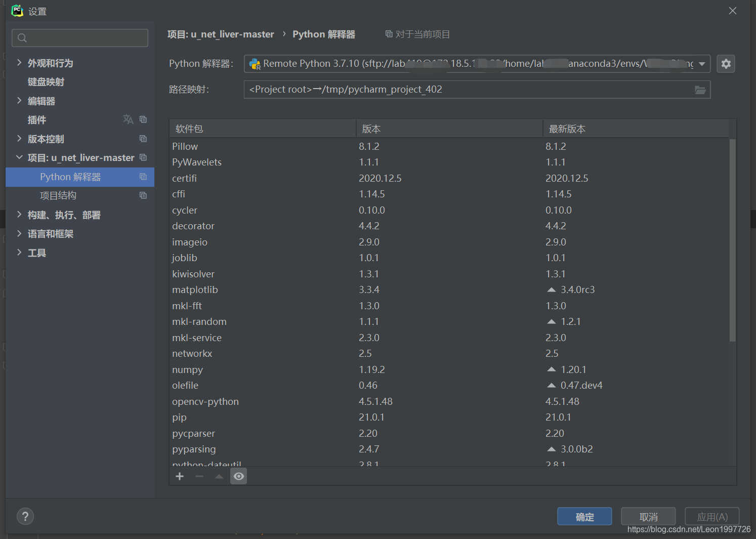Click copy icon beside 插件
The width and height of the screenshot is (756, 539).
143,119
